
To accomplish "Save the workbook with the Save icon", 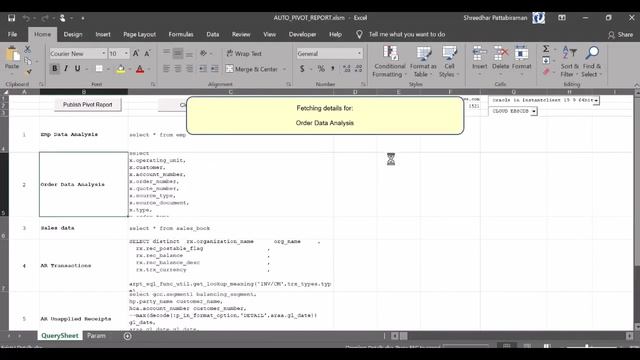I will click(x=11, y=18).
